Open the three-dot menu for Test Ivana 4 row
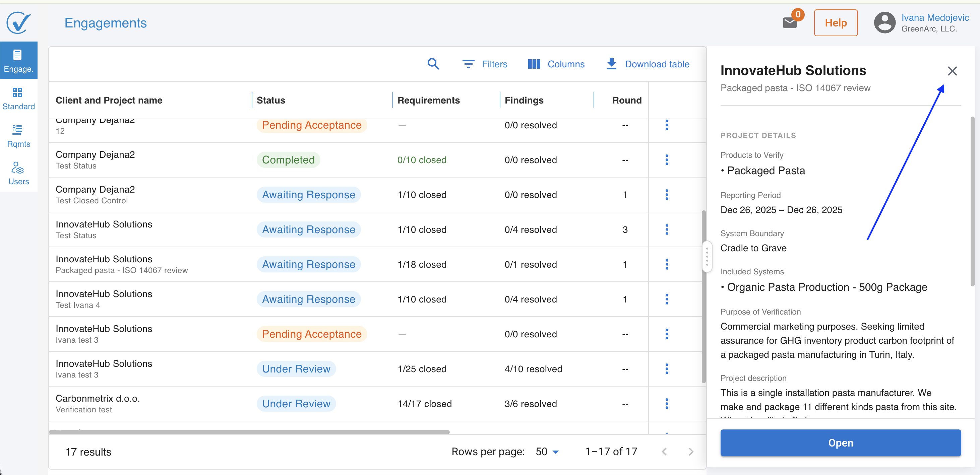Screen dimensions: 980x475 pos(667,299)
